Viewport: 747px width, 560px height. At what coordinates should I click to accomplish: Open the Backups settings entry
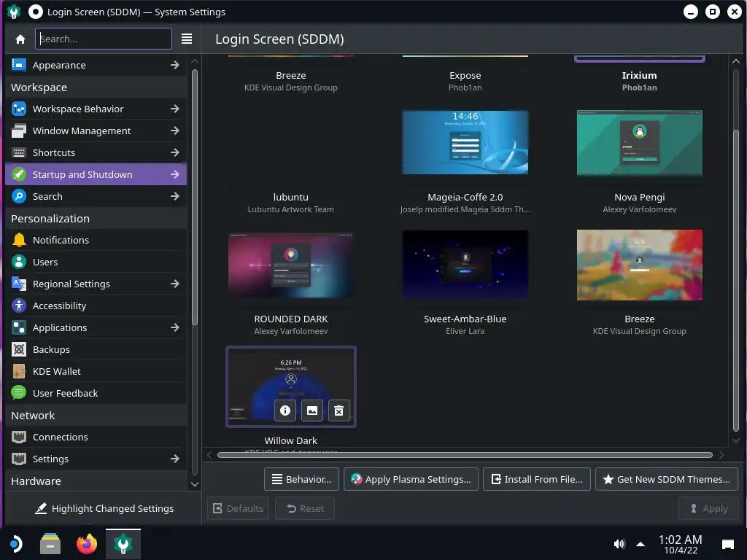coord(96,349)
